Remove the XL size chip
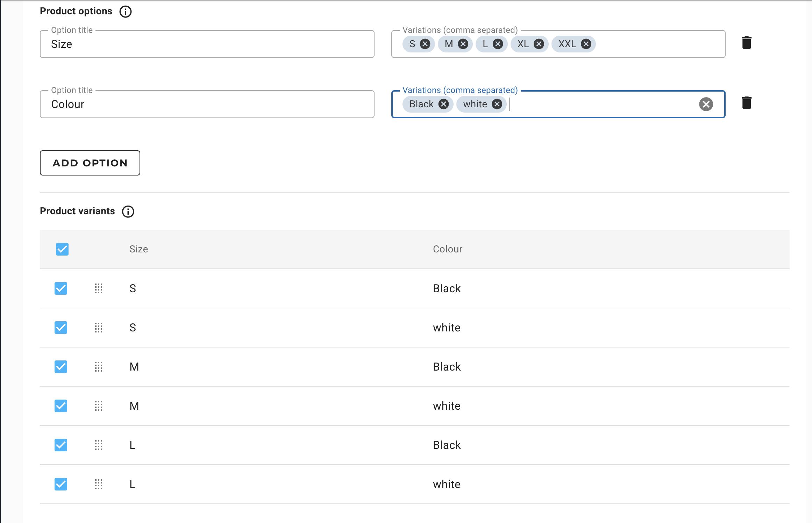Viewport: 812px width, 523px height. (x=539, y=44)
